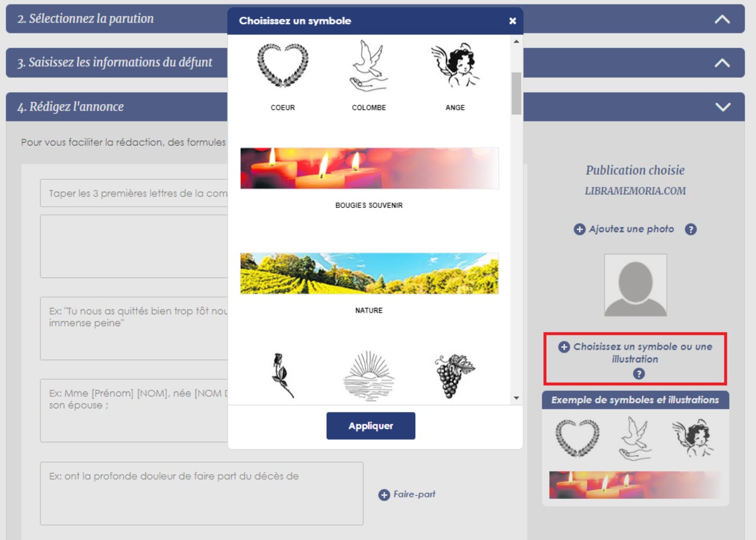The height and width of the screenshot is (540, 756).
Task: Select the rose flower symbol
Action: (282, 375)
